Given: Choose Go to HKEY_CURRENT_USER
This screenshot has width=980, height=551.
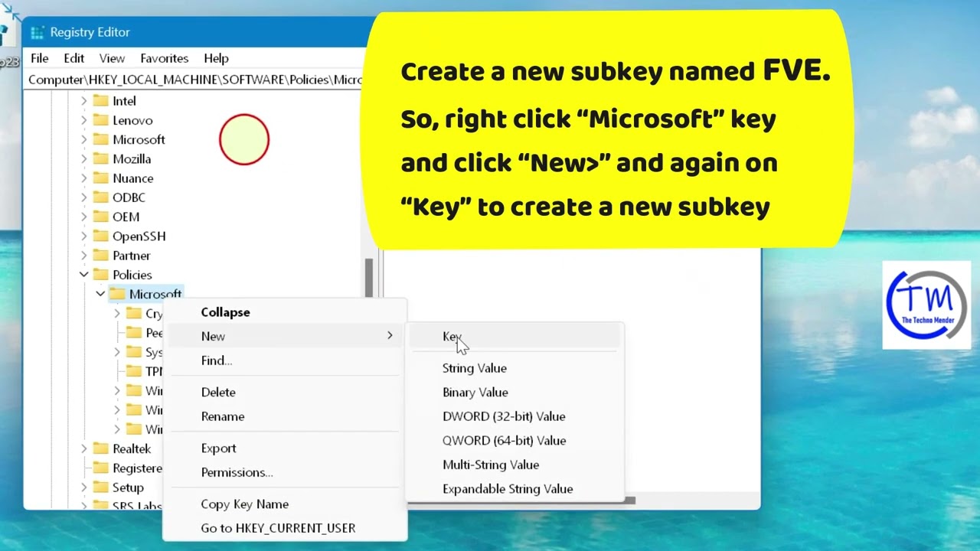Looking at the screenshot, I should pyautogui.click(x=285, y=528).
